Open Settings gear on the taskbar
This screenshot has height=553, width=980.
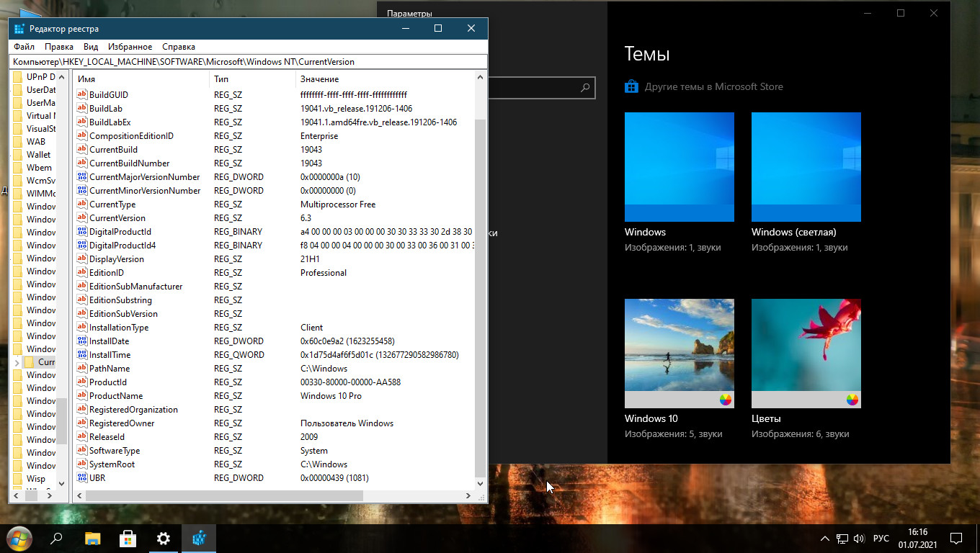(164, 539)
